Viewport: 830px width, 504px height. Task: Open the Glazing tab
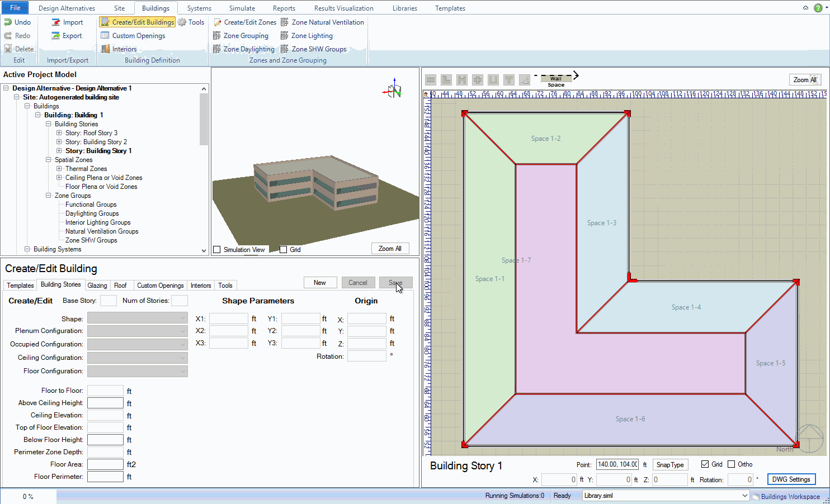tap(97, 286)
